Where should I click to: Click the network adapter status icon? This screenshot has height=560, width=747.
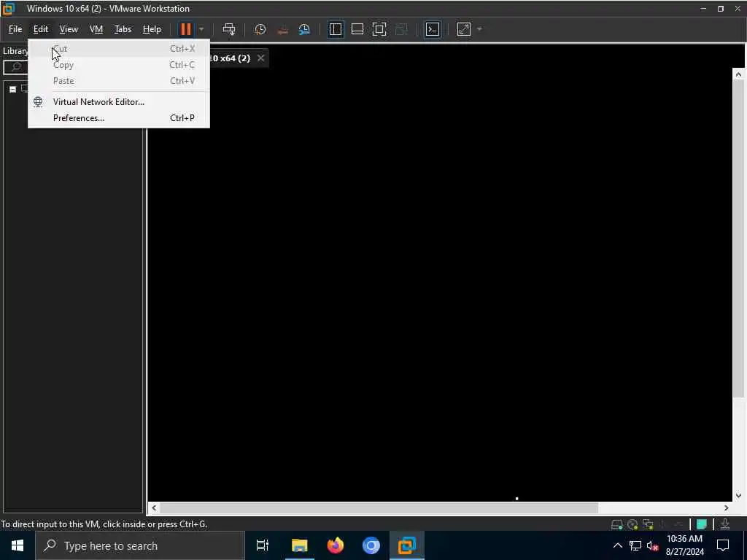(x=648, y=525)
